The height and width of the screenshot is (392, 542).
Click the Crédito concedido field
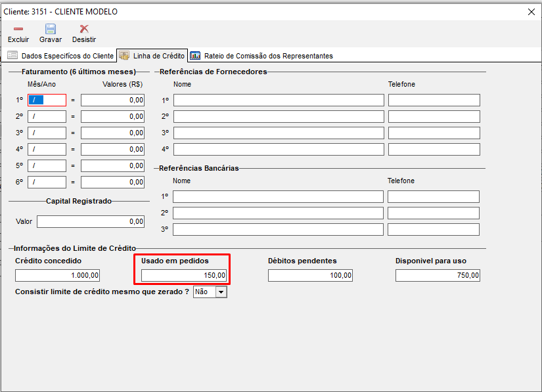pyautogui.click(x=58, y=275)
